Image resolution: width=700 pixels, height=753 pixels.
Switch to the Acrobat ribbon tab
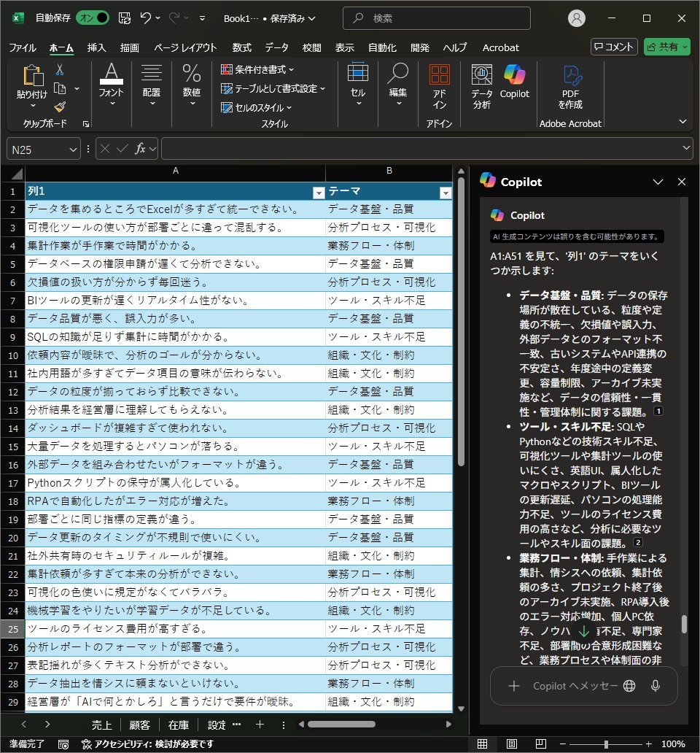tap(500, 47)
